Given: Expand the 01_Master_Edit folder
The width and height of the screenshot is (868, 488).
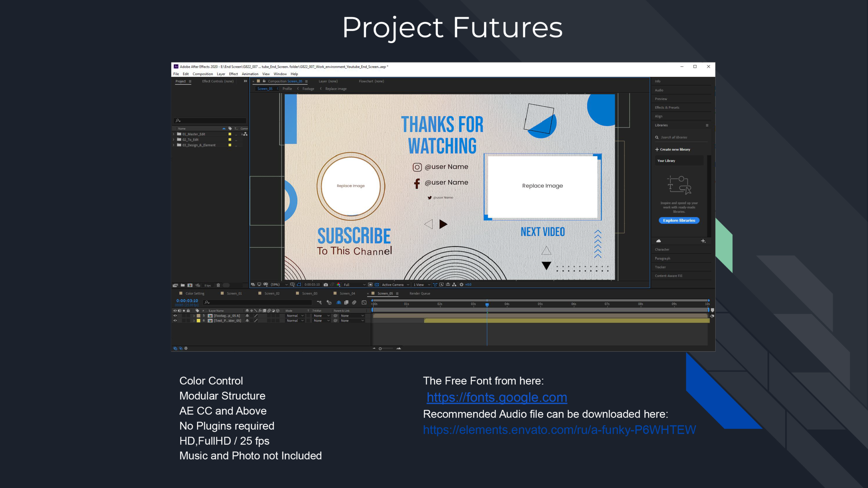Looking at the screenshot, I should (174, 134).
